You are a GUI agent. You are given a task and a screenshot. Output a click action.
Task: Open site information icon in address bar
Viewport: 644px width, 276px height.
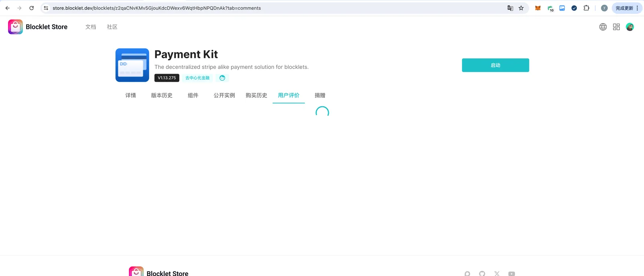point(46,8)
